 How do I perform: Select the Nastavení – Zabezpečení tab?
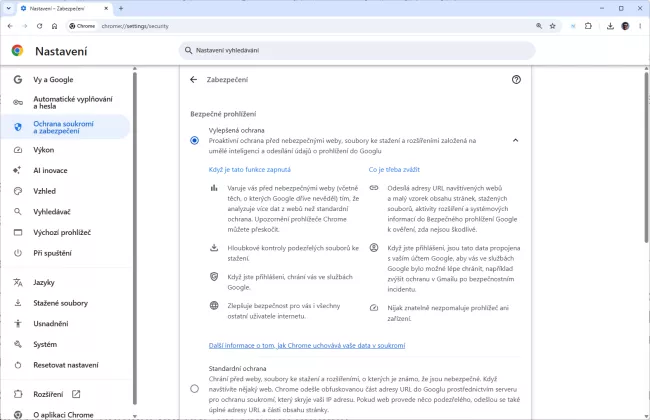64,8
